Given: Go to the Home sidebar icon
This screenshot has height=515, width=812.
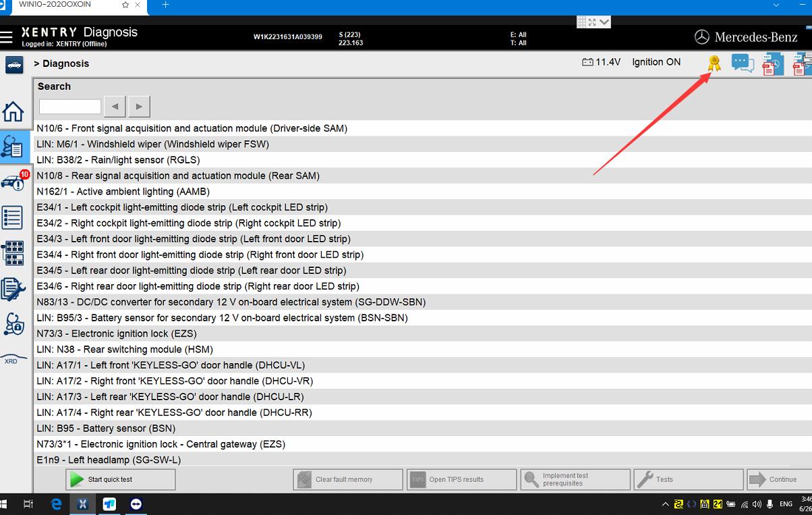Looking at the screenshot, I should click(x=13, y=111).
